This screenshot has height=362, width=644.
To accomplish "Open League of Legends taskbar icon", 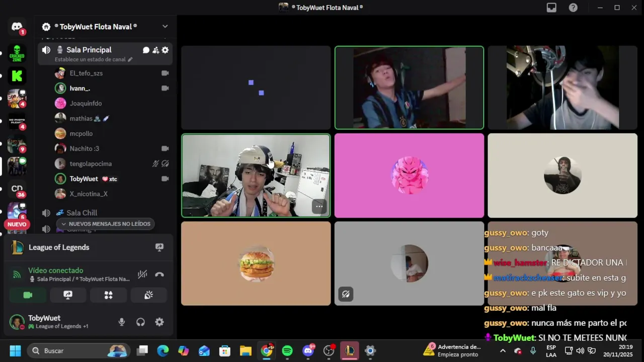I will [350, 350].
